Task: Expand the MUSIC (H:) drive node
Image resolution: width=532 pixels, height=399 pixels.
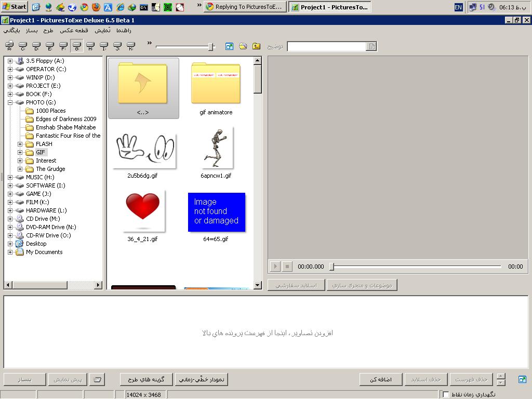Action: [x=10, y=177]
